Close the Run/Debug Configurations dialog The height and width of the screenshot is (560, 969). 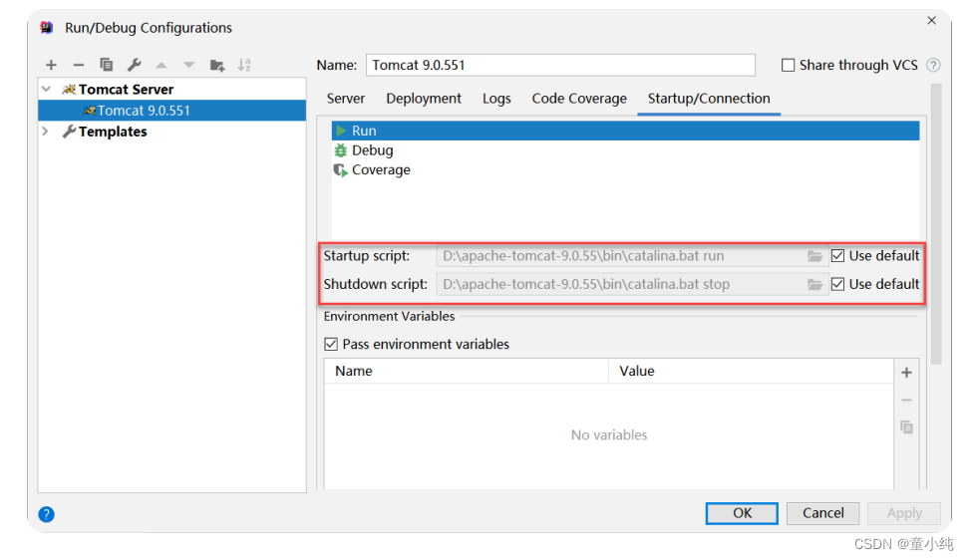[931, 20]
